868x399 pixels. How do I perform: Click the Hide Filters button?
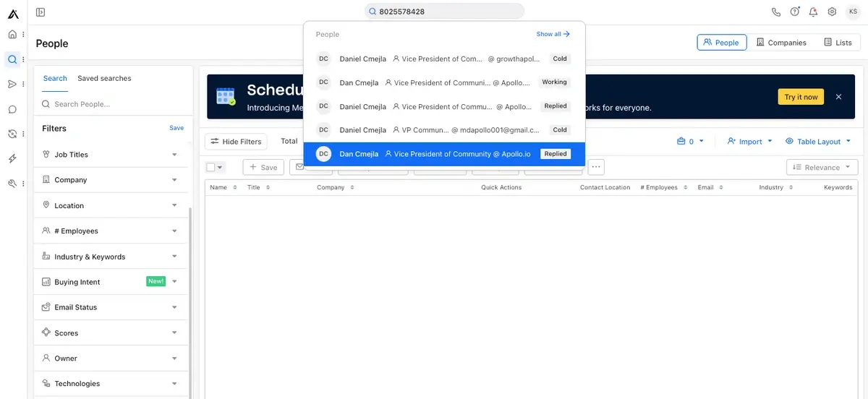click(237, 142)
